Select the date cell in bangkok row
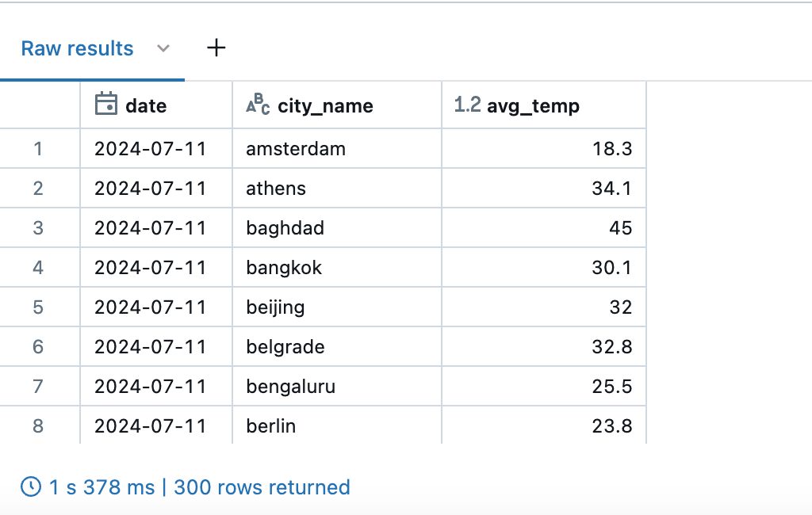The width and height of the screenshot is (812, 515). pos(156,268)
